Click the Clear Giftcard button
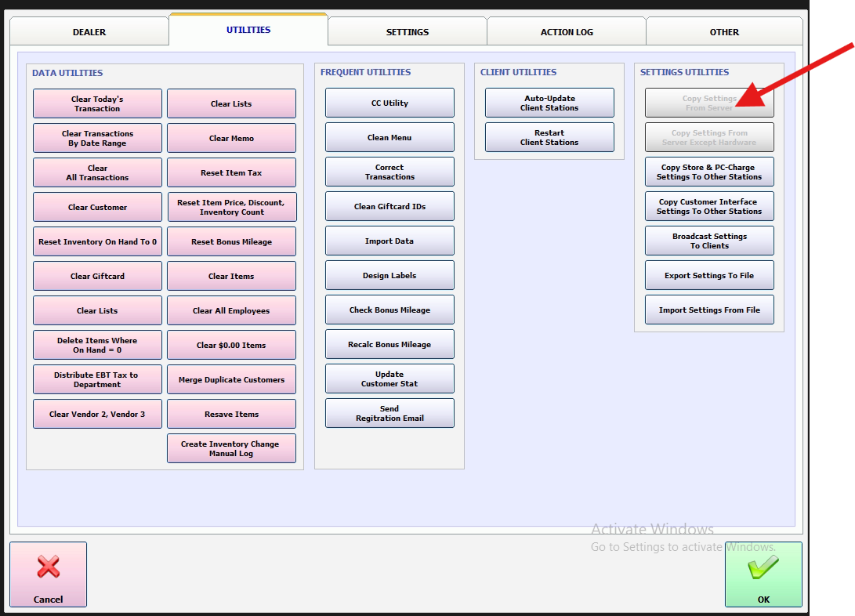The image size is (855, 616). pos(98,276)
